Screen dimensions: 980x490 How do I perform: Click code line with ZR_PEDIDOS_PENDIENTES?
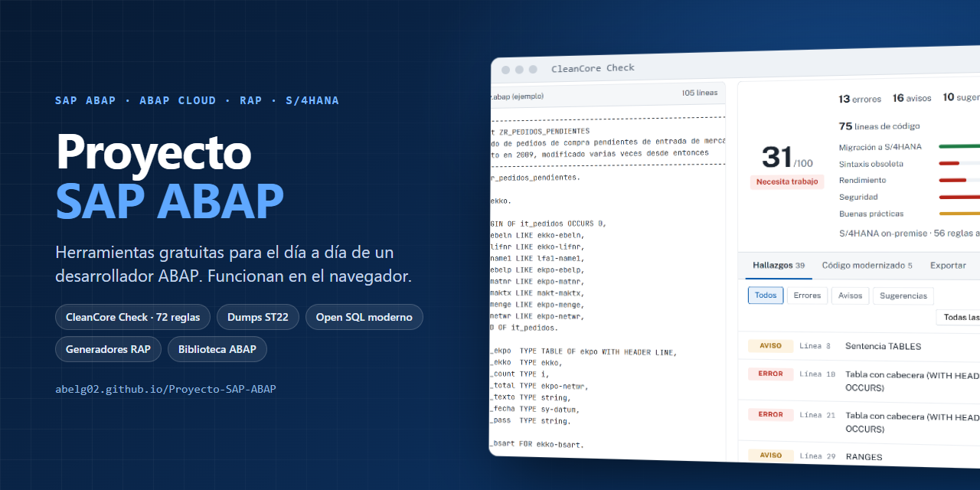(x=539, y=131)
